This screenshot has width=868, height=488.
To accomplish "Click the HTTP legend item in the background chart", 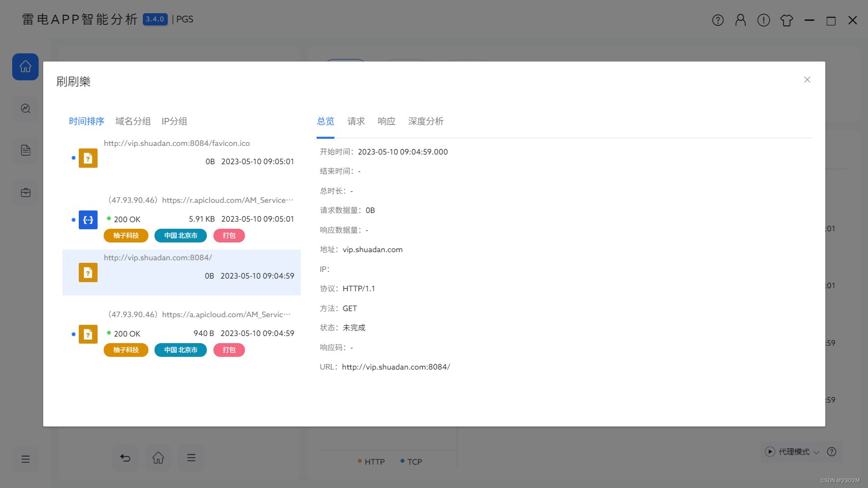I will point(371,462).
